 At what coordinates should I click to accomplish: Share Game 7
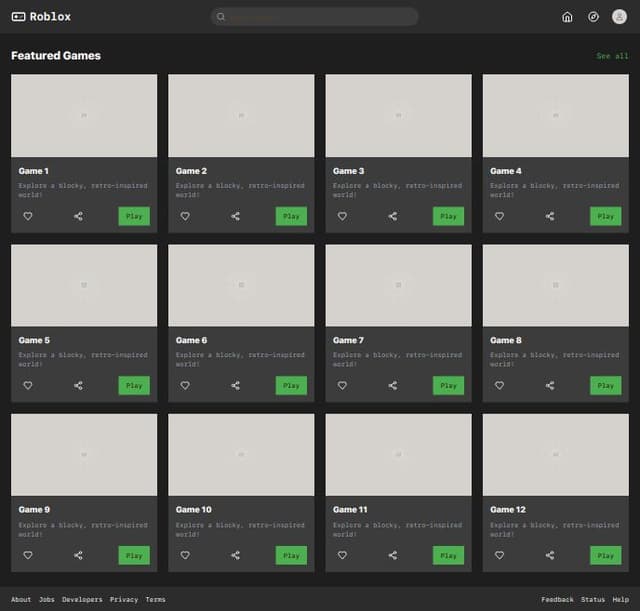coord(393,386)
